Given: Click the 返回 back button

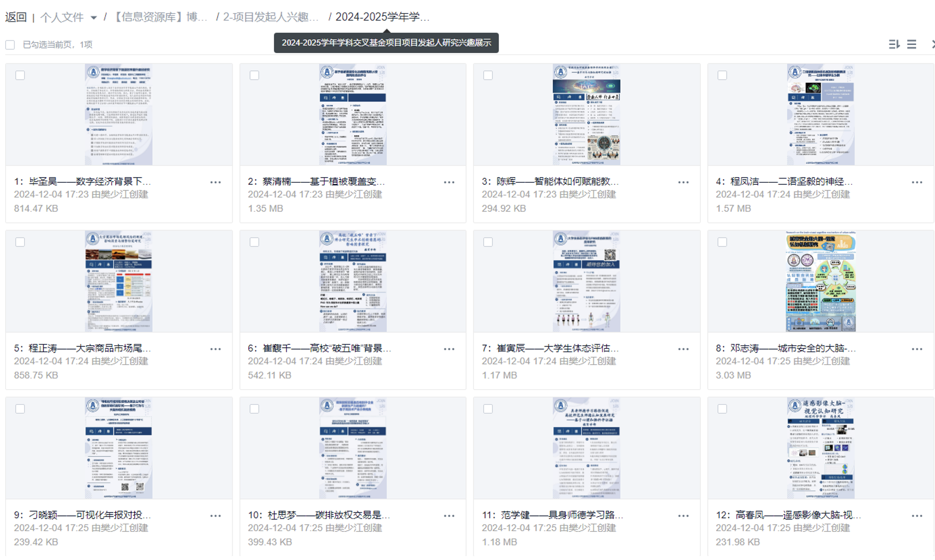Looking at the screenshot, I should pyautogui.click(x=15, y=18).
